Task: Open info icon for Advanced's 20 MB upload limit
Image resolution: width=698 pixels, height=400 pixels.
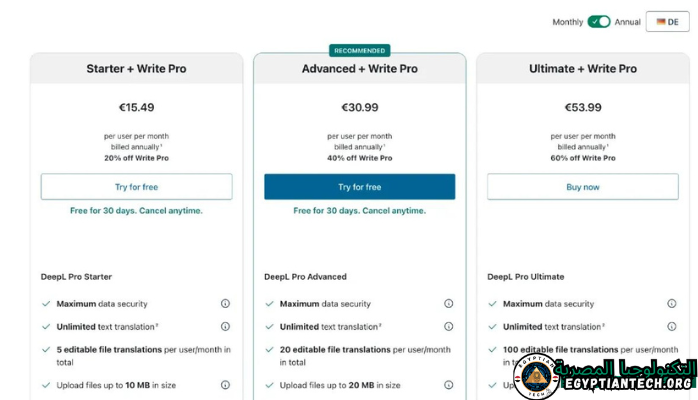Action: click(x=448, y=385)
